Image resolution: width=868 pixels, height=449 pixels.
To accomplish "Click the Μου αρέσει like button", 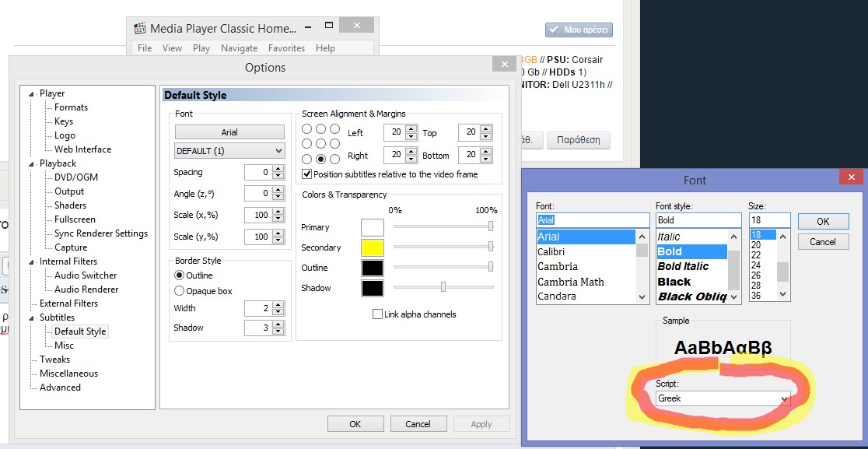I will tap(579, 30).
